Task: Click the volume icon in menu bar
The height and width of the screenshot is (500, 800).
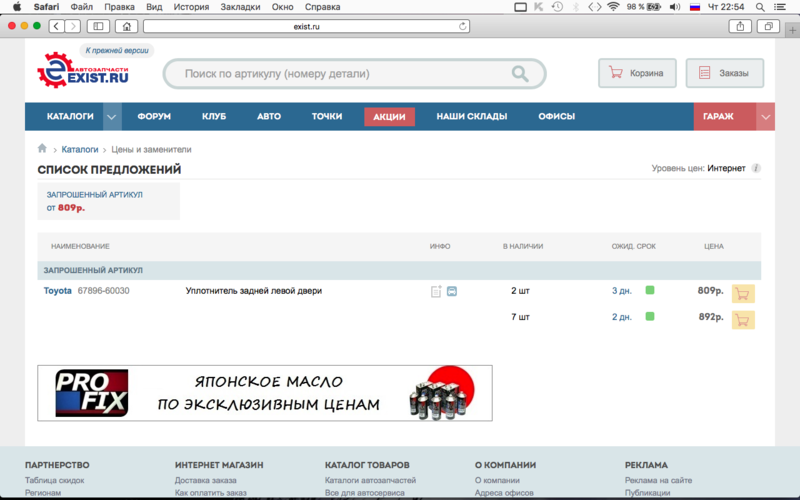Action: [x=674, y=7]
